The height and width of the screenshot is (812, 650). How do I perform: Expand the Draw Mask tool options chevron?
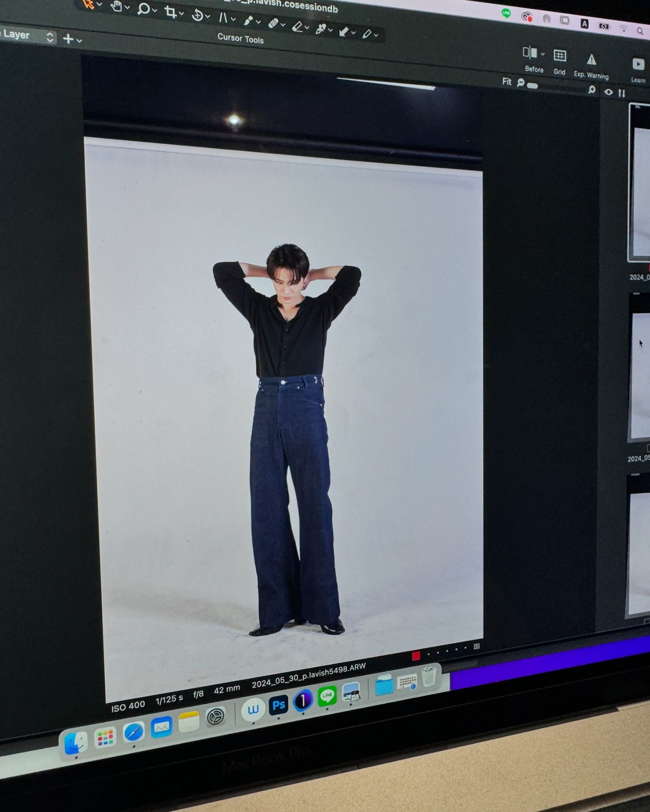(x=259, y=22)
